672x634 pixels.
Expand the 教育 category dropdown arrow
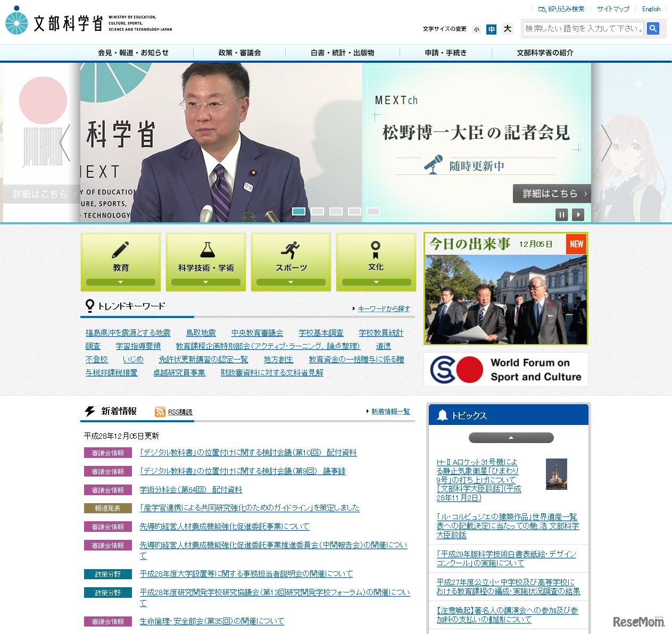click(x=120, y=282)
